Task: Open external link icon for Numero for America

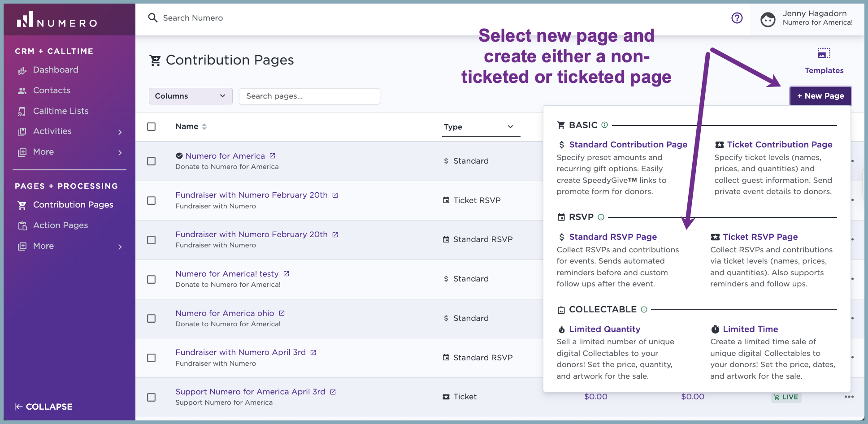Action: click(x=272, y=156)
